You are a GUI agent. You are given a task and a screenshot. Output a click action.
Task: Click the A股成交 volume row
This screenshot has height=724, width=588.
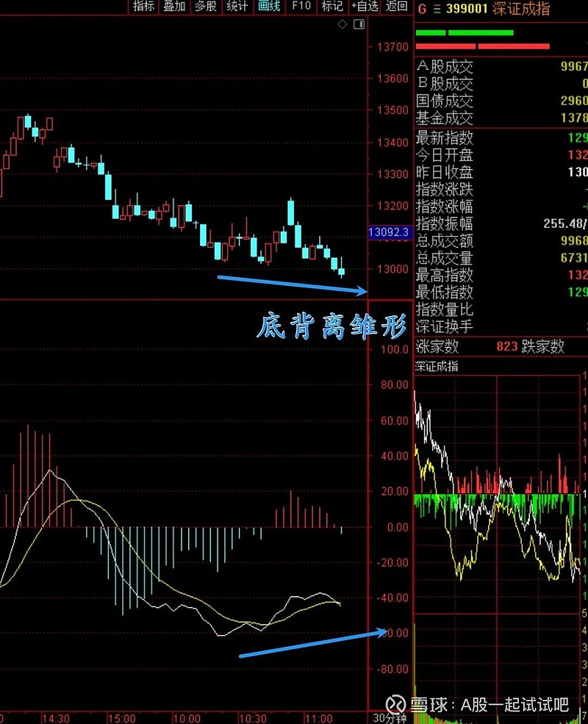click(445, 65)
